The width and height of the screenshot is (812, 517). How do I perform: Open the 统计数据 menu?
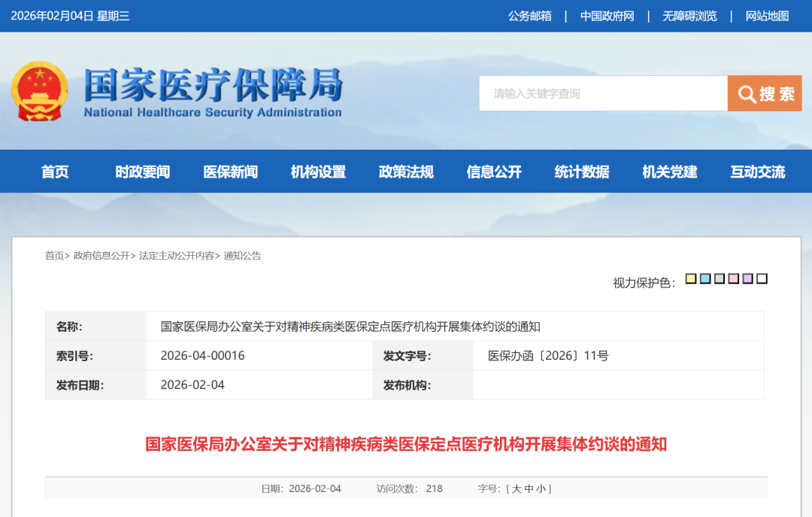[x=581, y=171]
